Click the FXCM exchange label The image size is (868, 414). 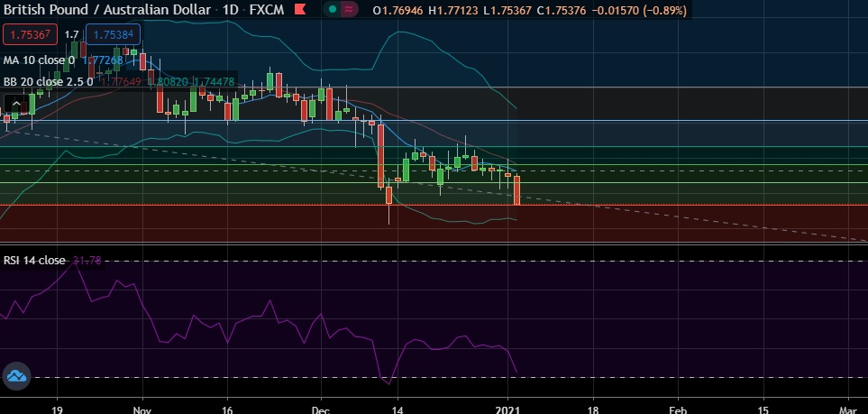268,9
